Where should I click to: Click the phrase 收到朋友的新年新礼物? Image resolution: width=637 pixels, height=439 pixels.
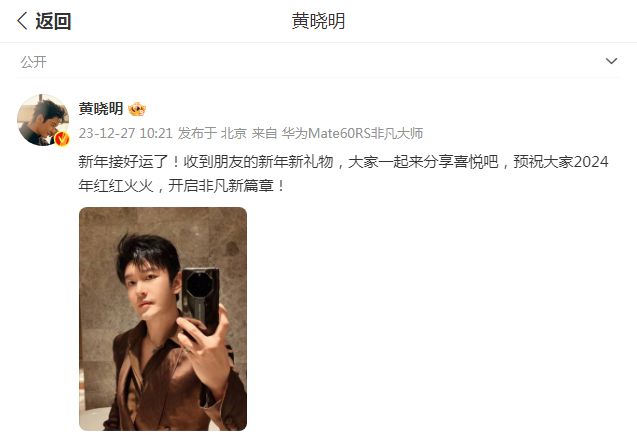coord(258,162)
